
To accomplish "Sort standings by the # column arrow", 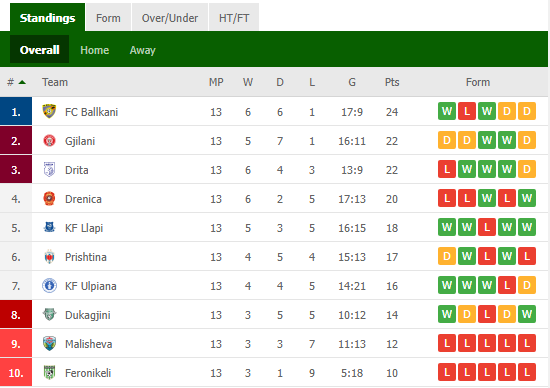I will click(22, 82).
